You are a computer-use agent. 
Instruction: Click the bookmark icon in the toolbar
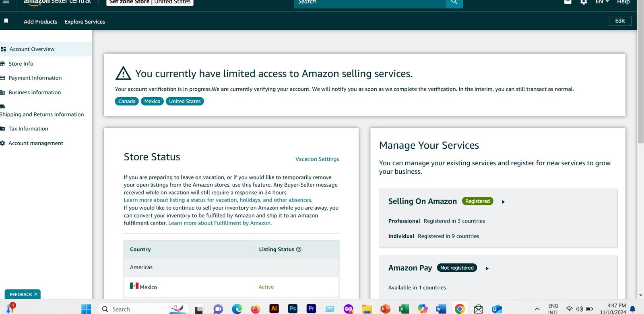(6, 21)
